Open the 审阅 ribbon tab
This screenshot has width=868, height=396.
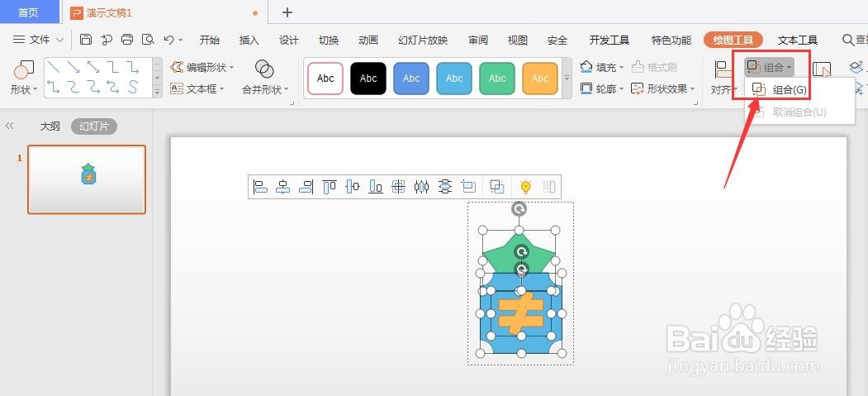(x=477, y=40)
